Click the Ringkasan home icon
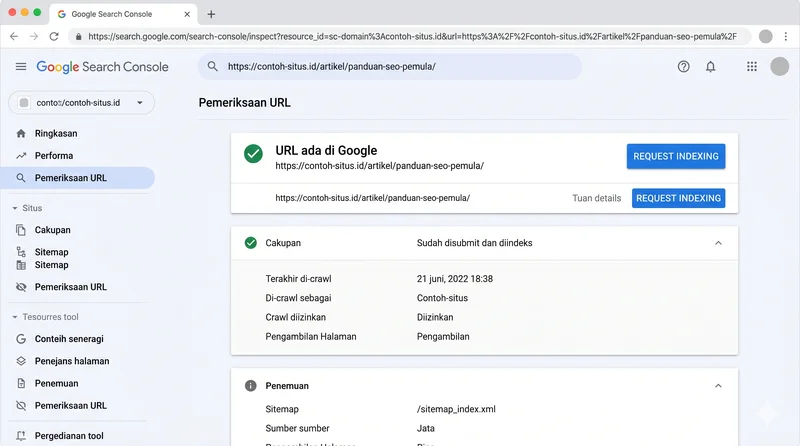This screenshot has width=800, height=446. coord(21,133)
